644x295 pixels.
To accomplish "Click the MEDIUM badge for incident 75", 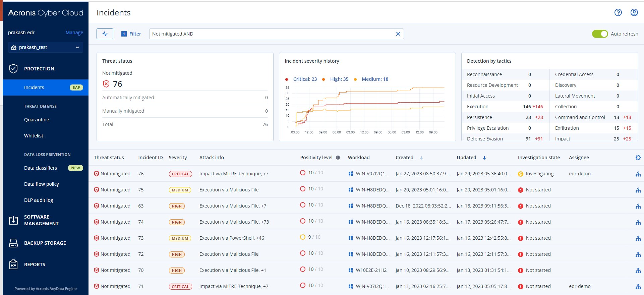I will click(180, 190).
